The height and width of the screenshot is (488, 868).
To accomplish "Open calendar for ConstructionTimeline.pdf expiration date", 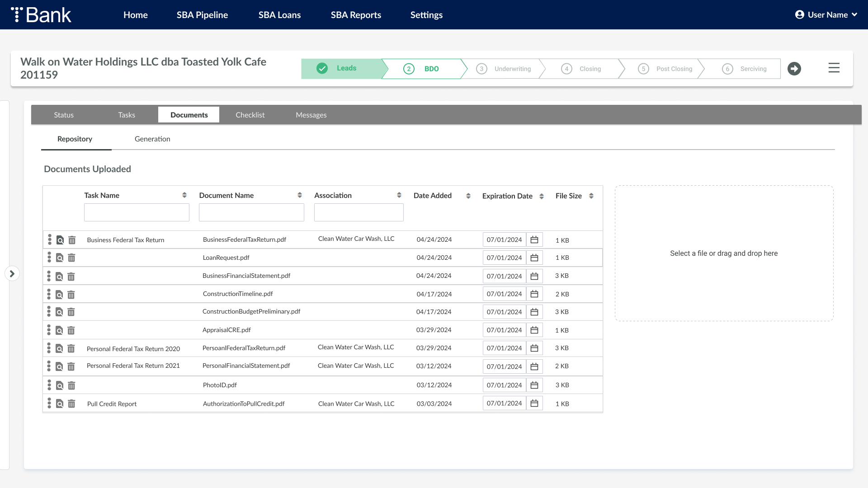I will [x=534, y=294].
